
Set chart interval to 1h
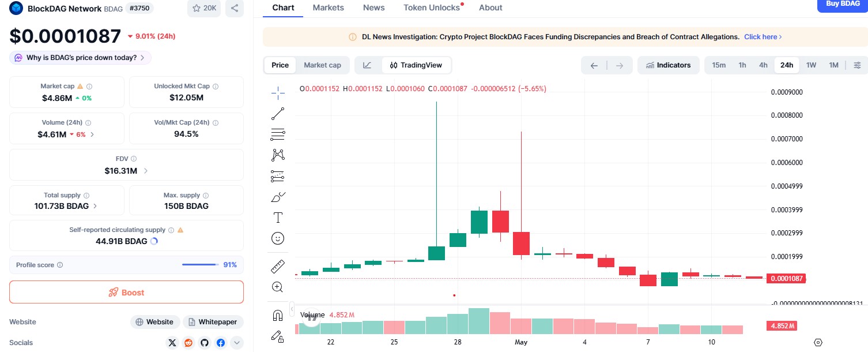[742, 65]
